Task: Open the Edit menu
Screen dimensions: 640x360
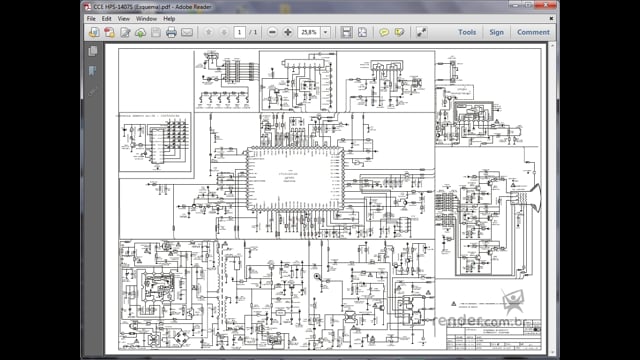Action: 107,18
